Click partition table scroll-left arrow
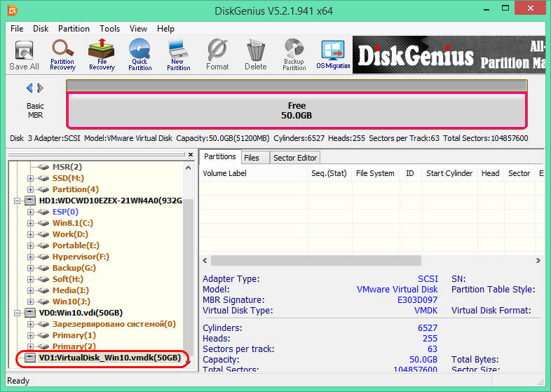Image resolution: width=551 pixels, height=392 pixels. (205, 260)
